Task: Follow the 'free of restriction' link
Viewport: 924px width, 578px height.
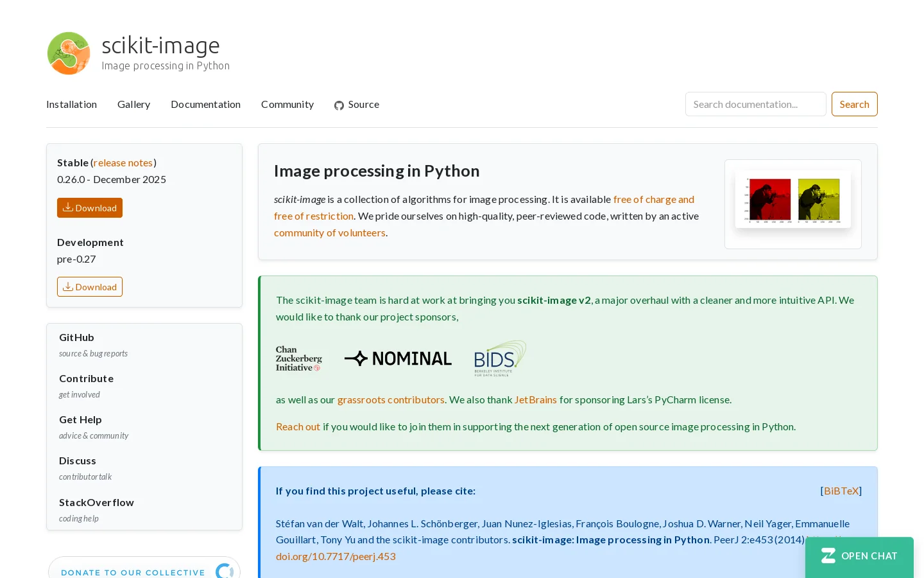Action: tap(314, 216)
